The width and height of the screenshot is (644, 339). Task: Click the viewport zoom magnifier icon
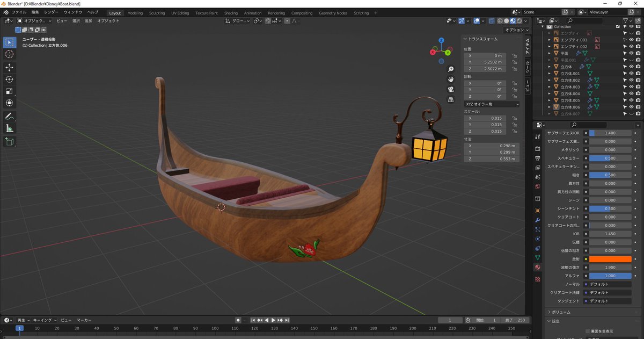tap(451, 69)
